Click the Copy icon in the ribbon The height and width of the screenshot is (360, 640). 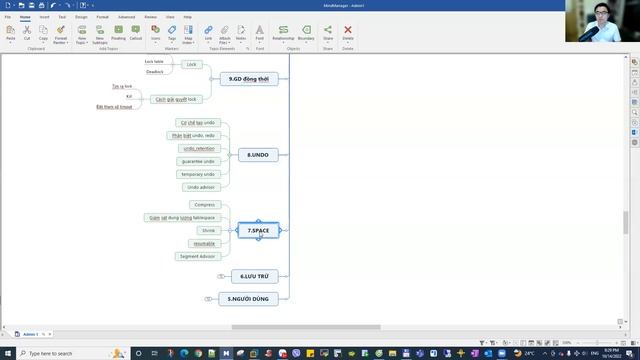[x=43, y=30]
